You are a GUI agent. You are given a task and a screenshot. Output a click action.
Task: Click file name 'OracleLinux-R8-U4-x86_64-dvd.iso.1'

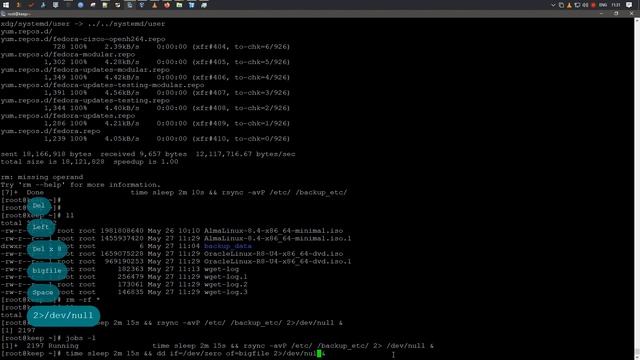(278, 262)
